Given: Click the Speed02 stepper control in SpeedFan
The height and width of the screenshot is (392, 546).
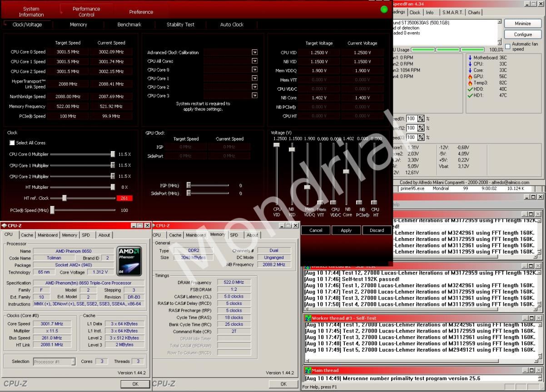Looking at the screenshot, I should pos(421,128).
